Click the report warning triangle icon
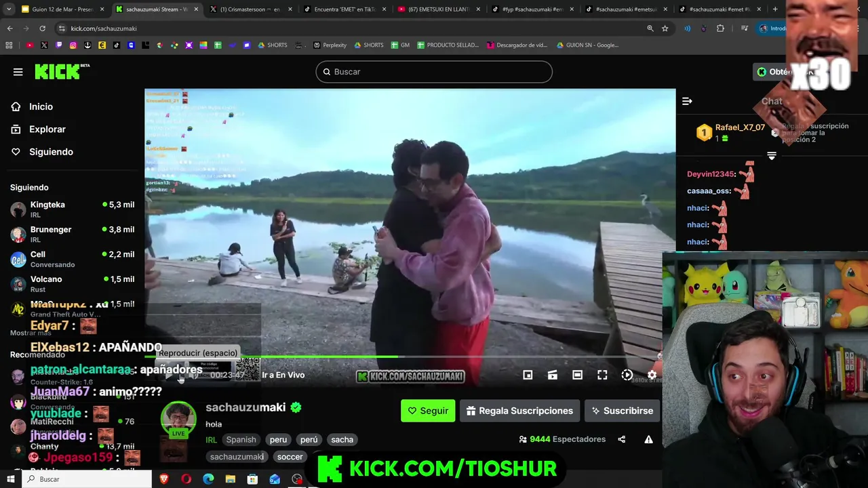Image resolution: width=868 pixels, height=488 pixels. (x=648, y=439)
